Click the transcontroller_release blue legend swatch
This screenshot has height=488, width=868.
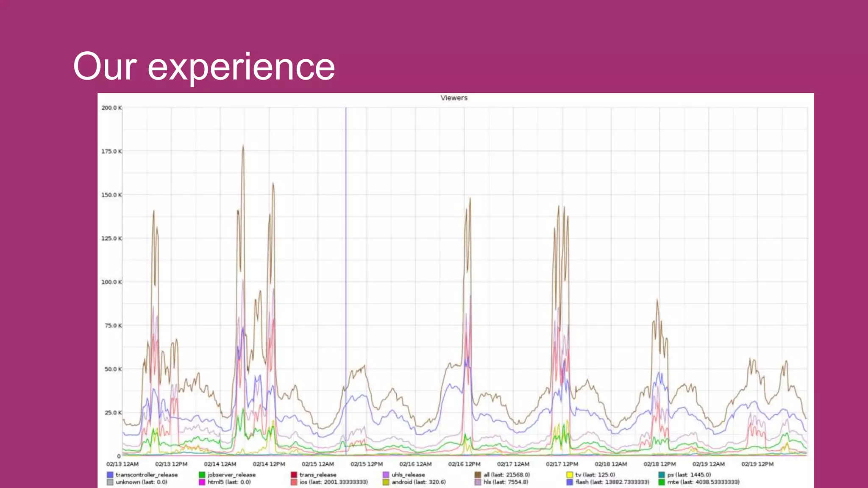110,475
